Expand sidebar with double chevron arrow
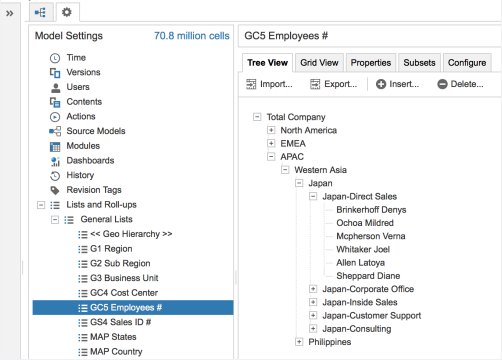502x360 pixels. coord(10,13)
